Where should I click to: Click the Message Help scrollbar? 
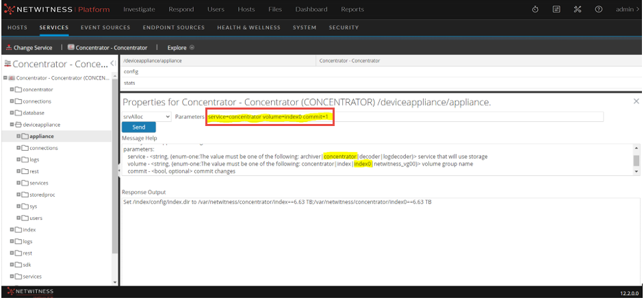click(x=636, y=160)
